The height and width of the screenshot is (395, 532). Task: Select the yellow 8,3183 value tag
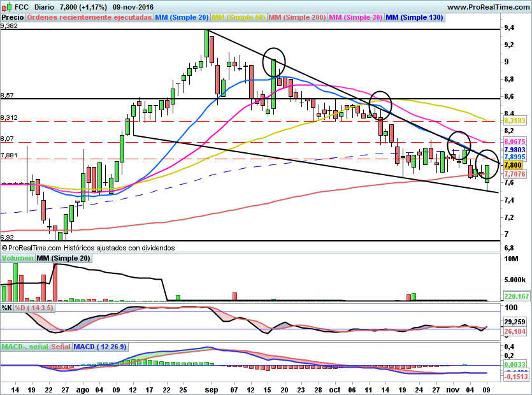click(514, 120)
